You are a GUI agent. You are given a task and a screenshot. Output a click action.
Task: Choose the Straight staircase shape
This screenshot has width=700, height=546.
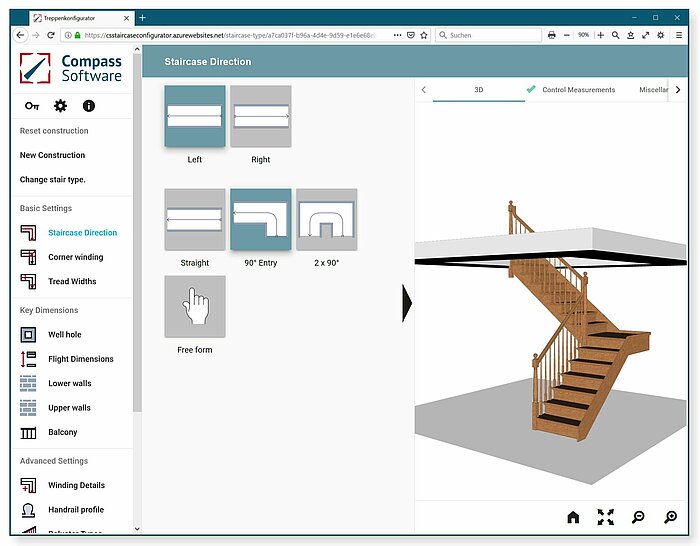tap(195, 219)
